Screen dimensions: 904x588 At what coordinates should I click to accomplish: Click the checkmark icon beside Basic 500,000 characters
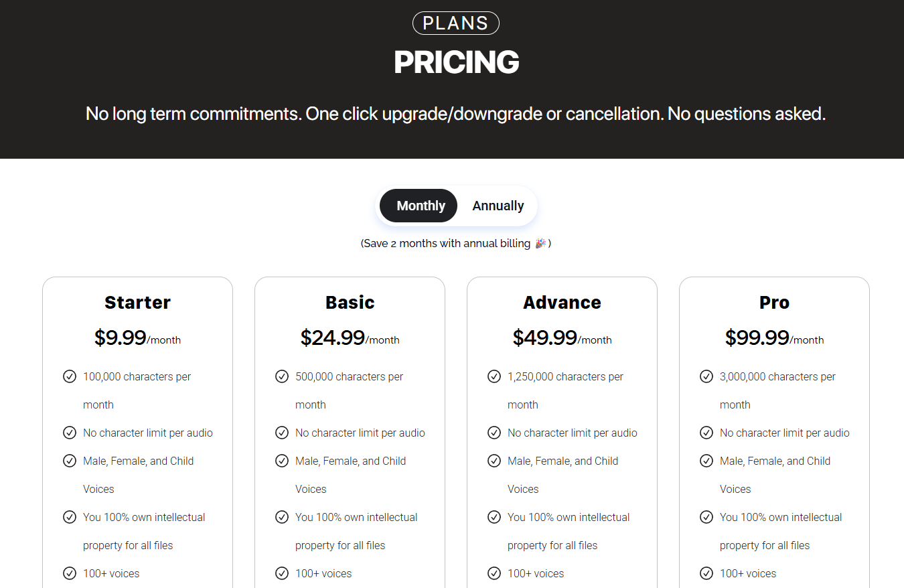point(282,376)
